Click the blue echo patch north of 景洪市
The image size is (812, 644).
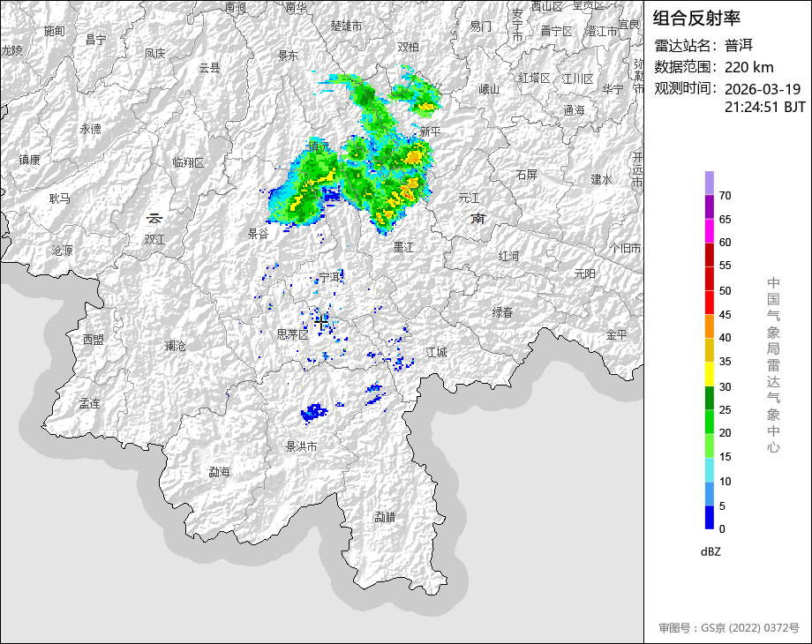click(x=313, y=412)
